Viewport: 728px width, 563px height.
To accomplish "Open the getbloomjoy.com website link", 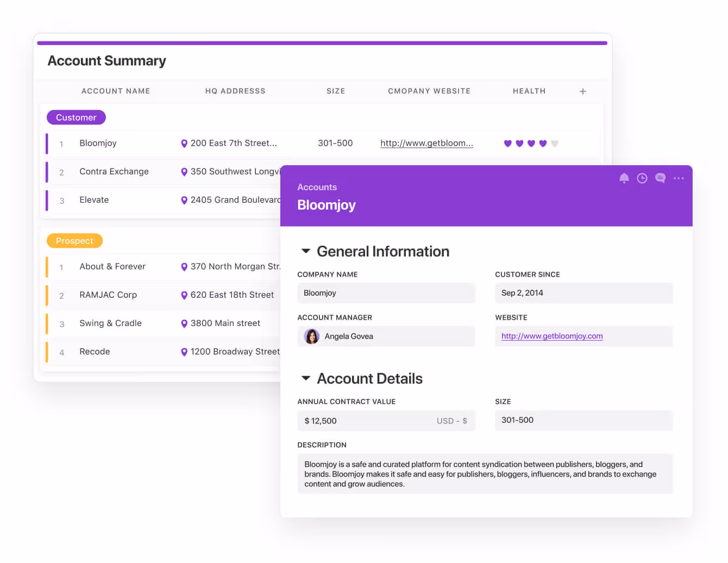I will click(x=551, y=336).
